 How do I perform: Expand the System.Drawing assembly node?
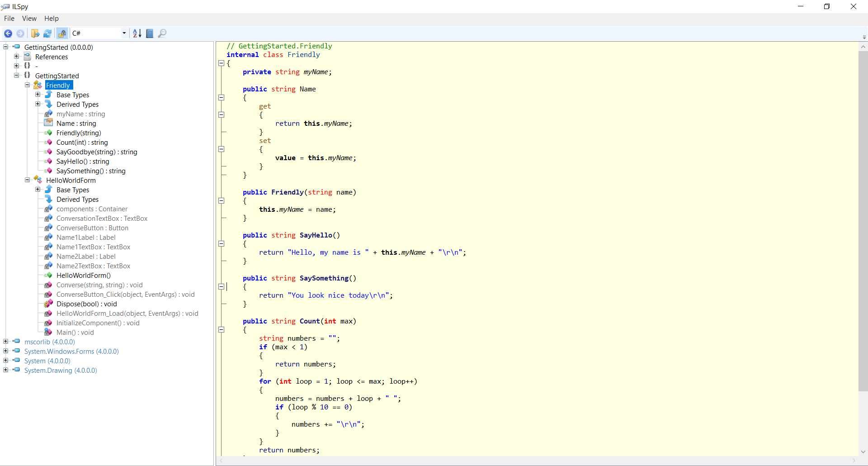(6, 370)
